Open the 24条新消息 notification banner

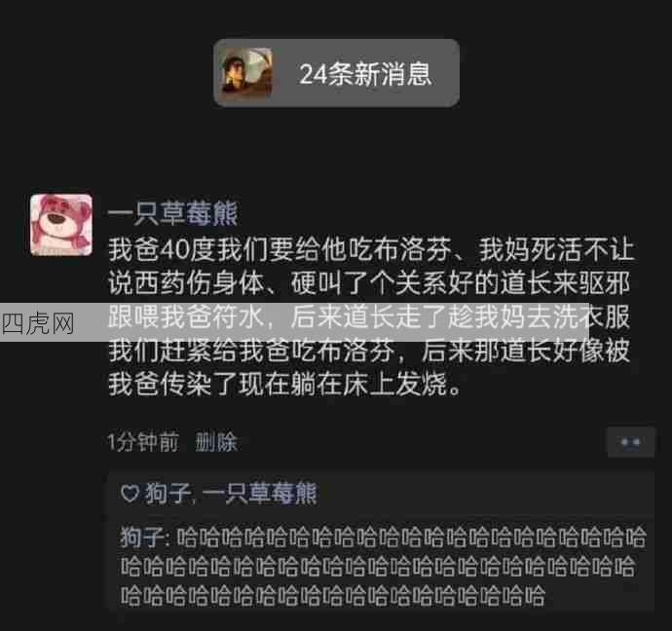point(336,73)
